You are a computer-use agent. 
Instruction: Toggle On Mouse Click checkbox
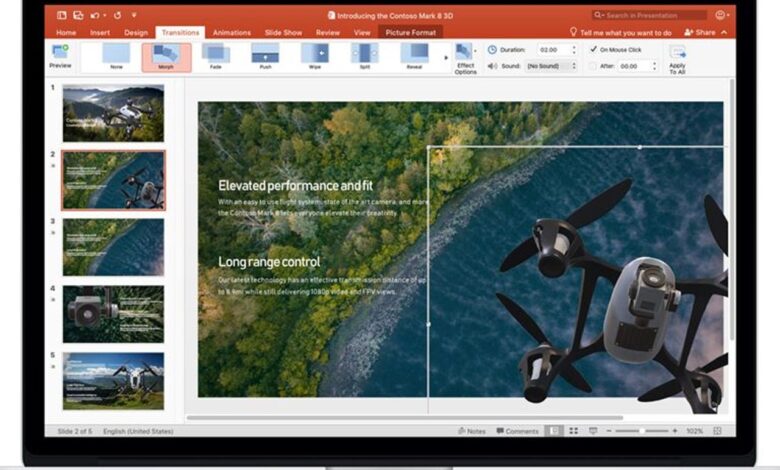(593, 49)
